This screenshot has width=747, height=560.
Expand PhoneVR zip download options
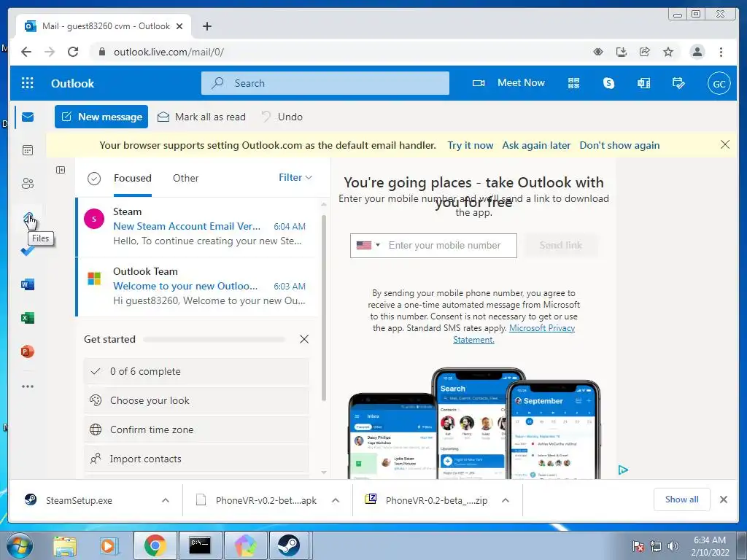pyautogui.click(x=506, y=500)
